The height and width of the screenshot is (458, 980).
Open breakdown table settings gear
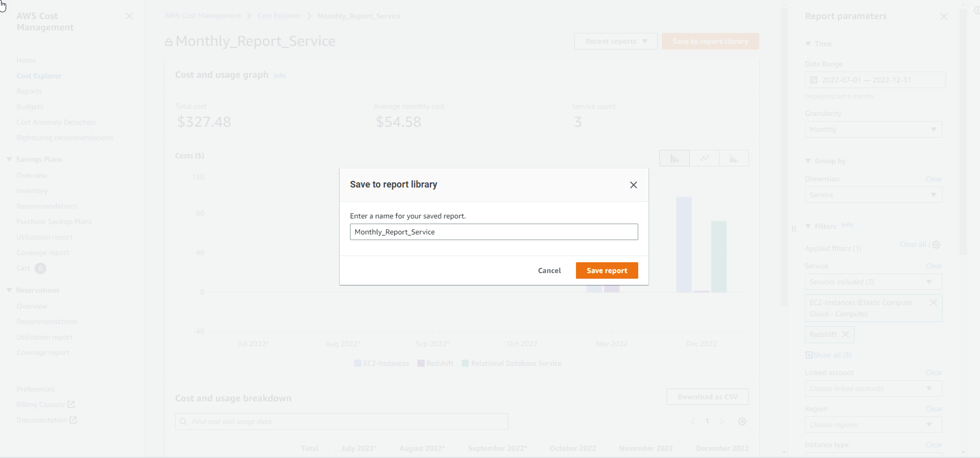(x=742, y=421)
